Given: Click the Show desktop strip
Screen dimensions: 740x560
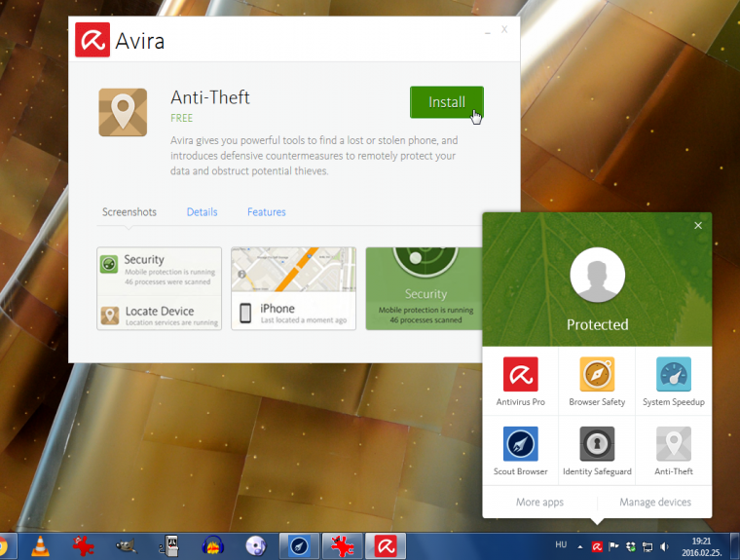Looking at the screenshot, I should (x=735, y=546).
